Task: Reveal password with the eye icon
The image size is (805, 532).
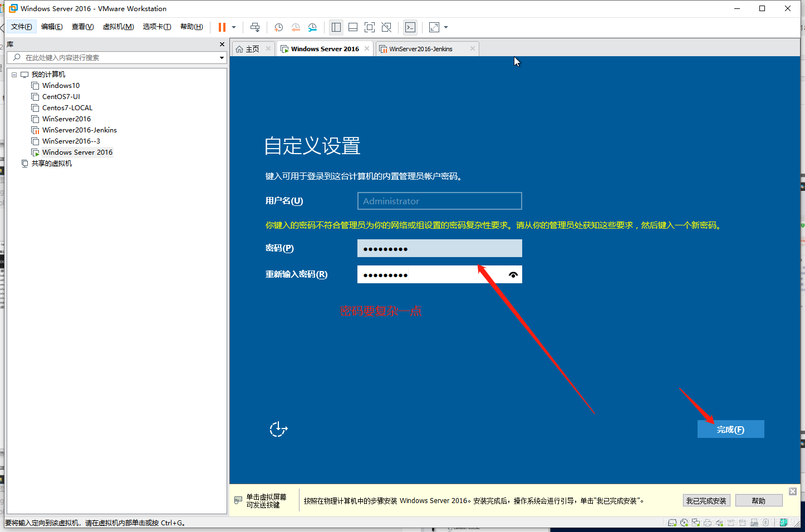Action: point(513,274)
